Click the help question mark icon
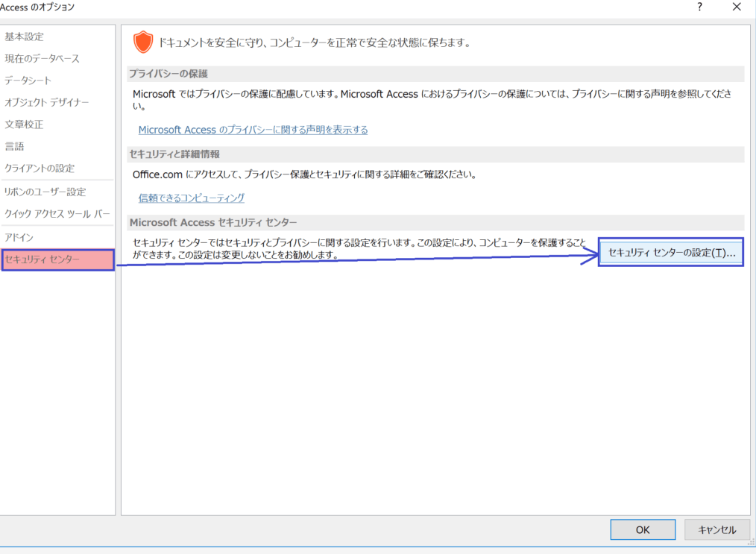 (x=699, y=7)
